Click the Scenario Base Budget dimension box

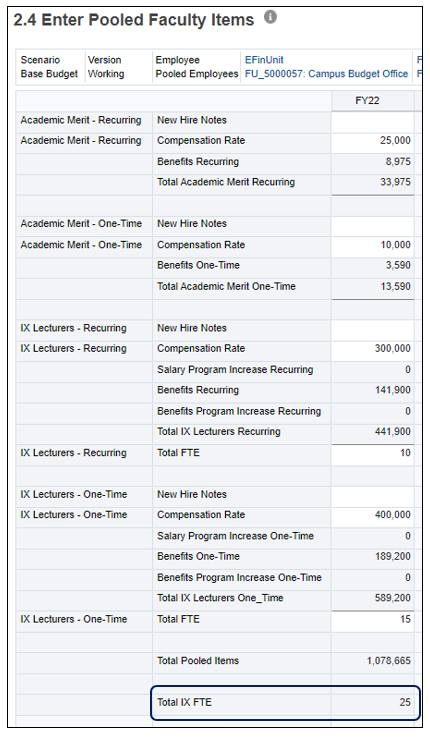point(49,67)
